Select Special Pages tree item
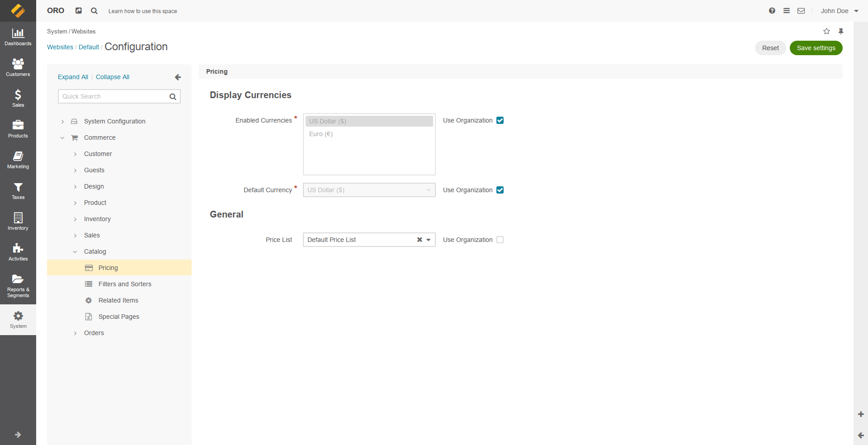The height and width of the screenshot is (445, 868). coord(119,317)
